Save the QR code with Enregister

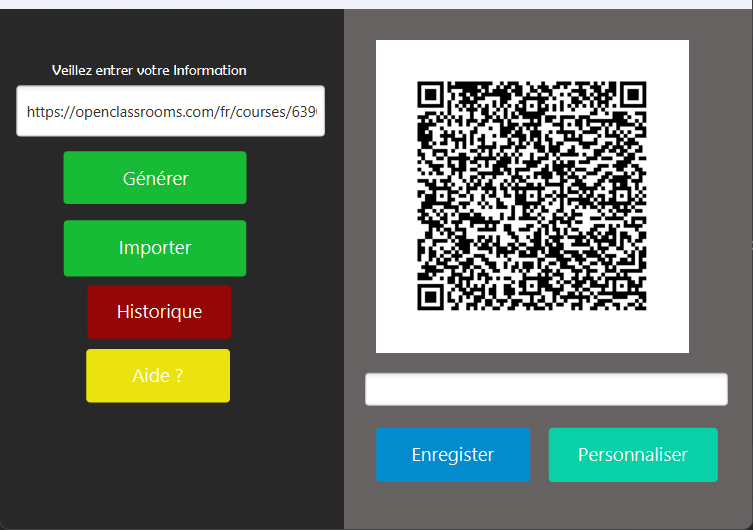click(x=452, y=455)
